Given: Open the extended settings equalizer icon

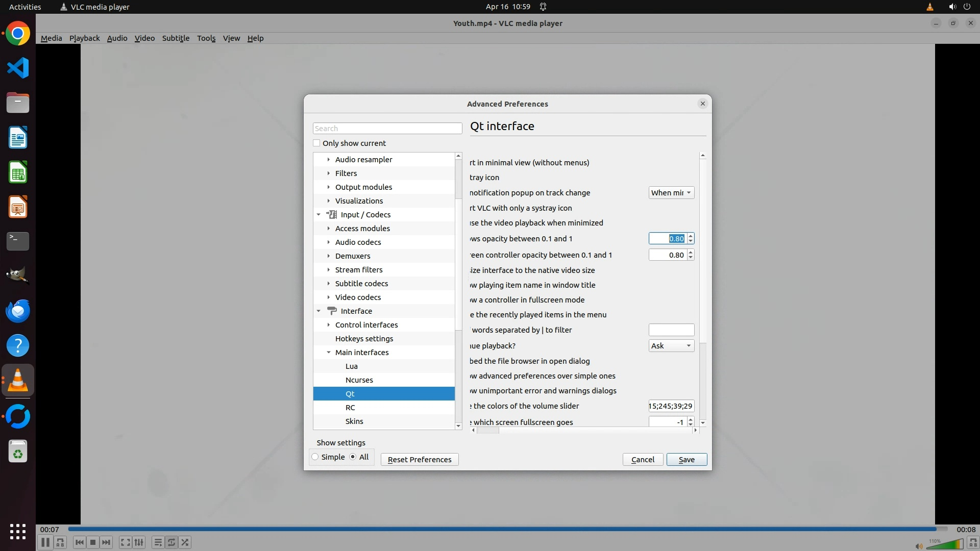Looking at the screenshot, I should pyautogui.click(x=139, y=542).
